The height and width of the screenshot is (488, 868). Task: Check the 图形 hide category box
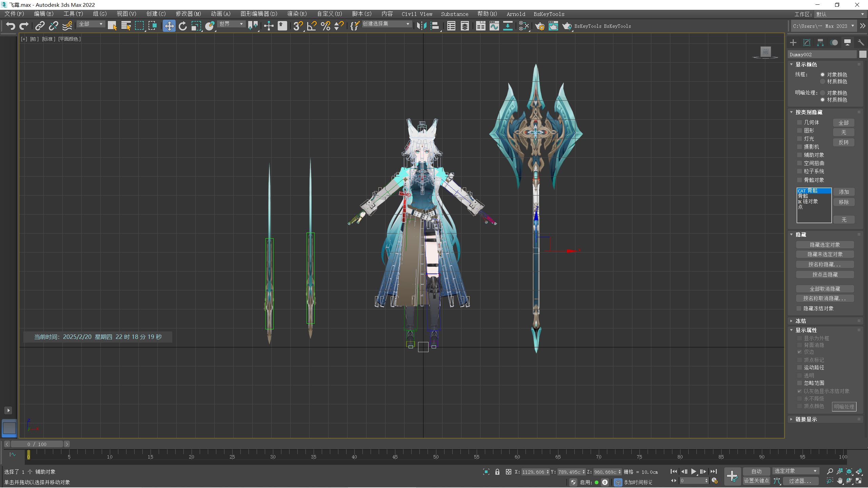point(800,130)
